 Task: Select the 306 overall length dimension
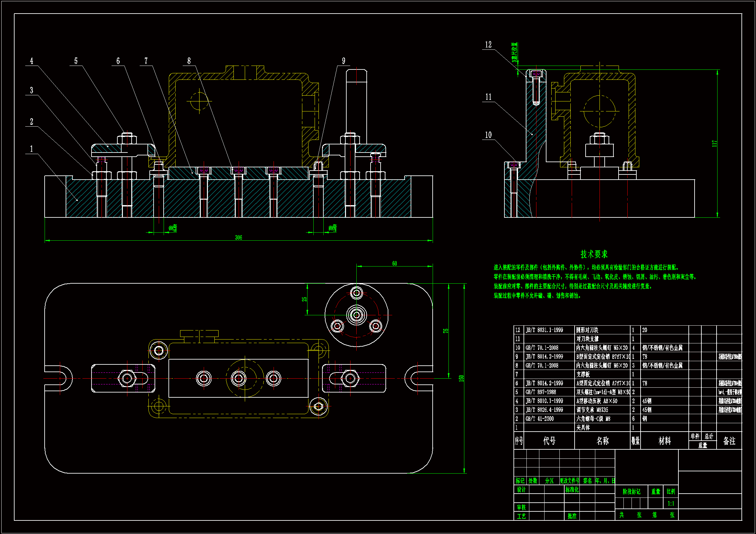pyautogui.click(x=238, y=237)
